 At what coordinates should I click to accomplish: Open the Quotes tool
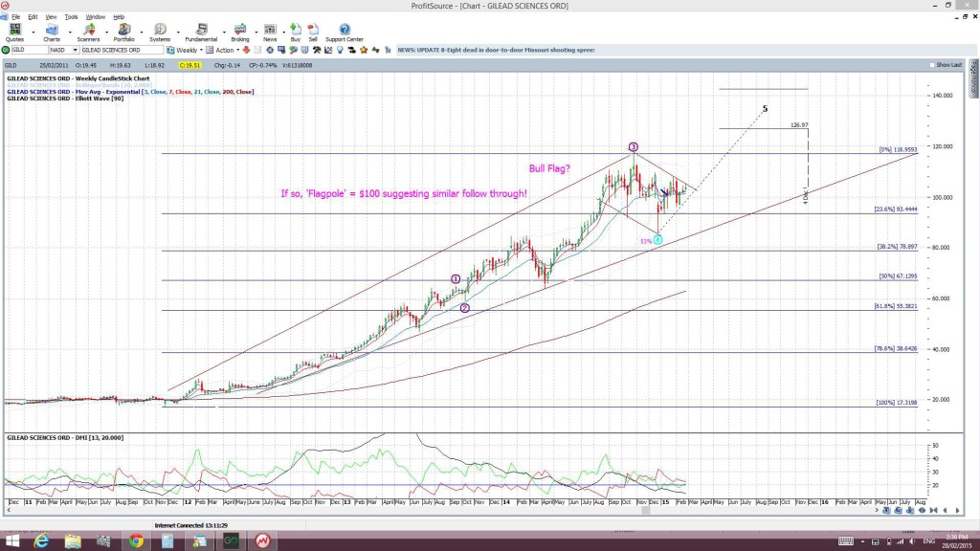coord(14,33)
